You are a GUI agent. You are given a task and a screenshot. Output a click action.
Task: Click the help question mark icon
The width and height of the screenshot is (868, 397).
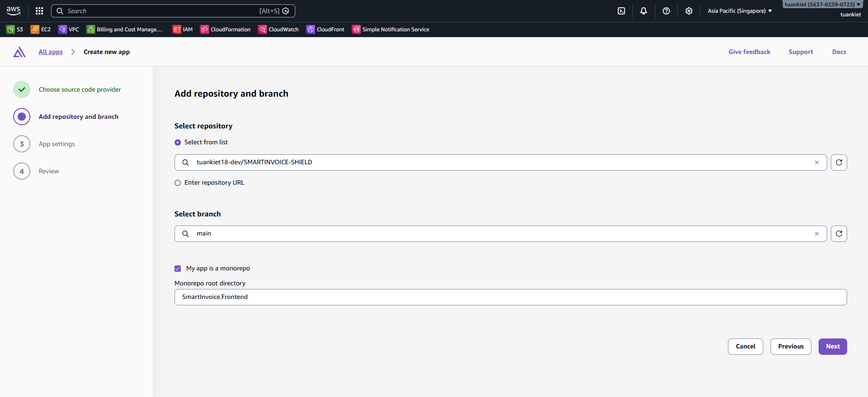(x=666, y=11)
